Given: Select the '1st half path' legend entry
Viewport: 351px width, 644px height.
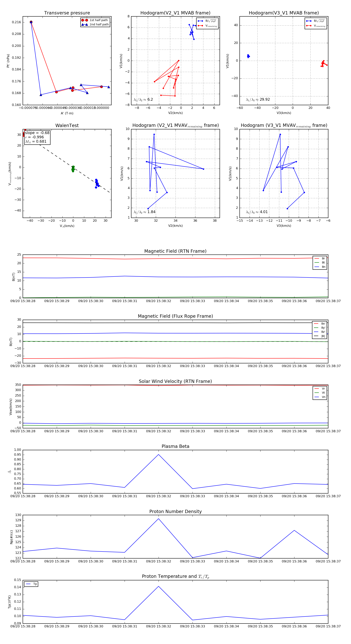Looking at the screenshot, I should pos(95,20).
